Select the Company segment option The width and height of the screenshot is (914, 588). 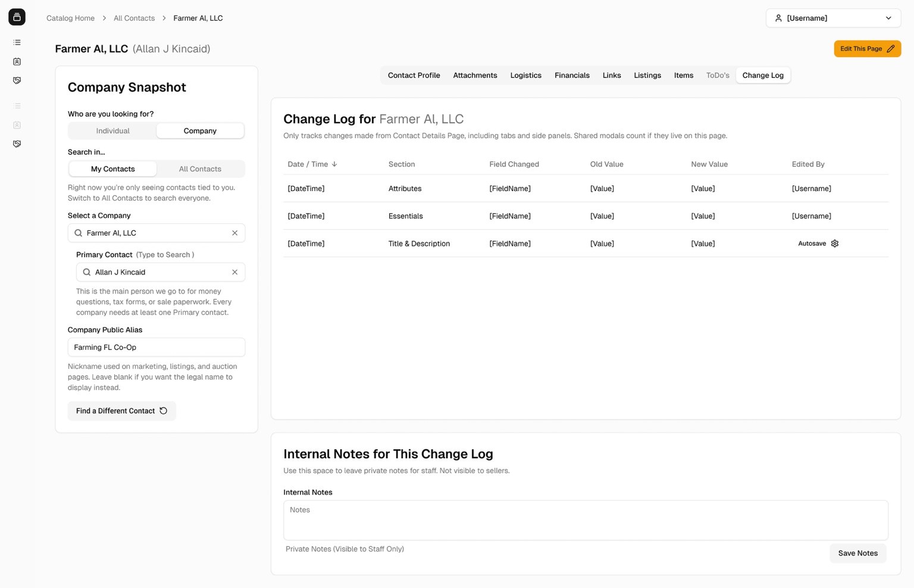coord(200,131)
